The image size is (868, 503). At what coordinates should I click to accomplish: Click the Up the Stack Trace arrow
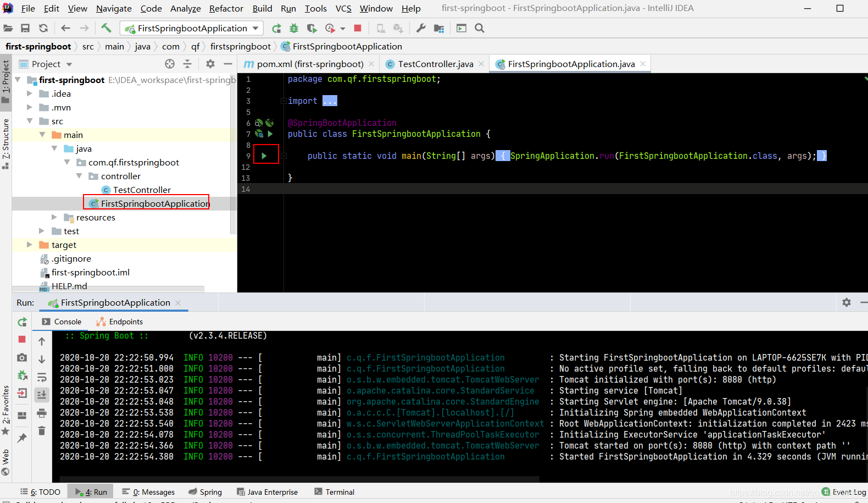(x=42, y=341)
